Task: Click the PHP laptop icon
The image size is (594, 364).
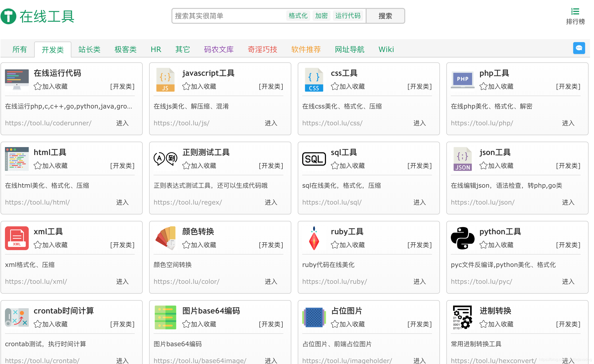Action: tap(463, 80)
